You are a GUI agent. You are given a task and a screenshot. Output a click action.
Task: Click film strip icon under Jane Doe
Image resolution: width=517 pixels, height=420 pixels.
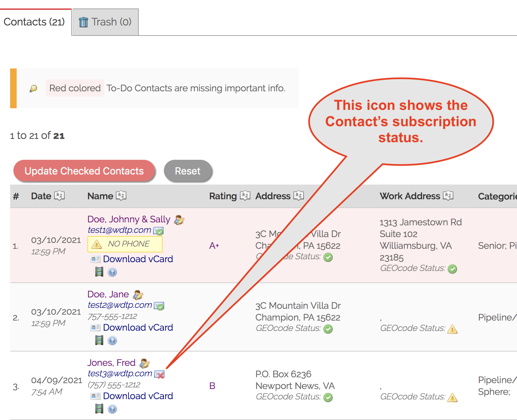(99, 340)
